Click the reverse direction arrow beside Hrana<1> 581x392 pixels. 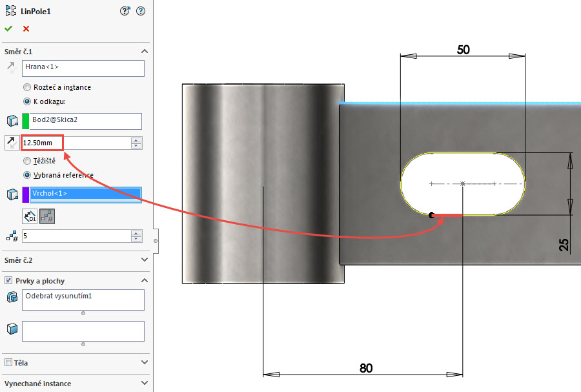click(x=11, y=68)
